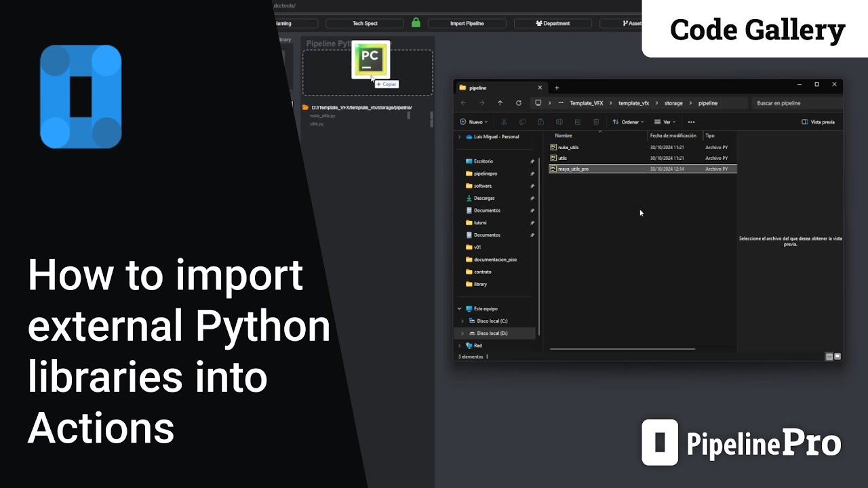Open the Ver view dropdown
The height and width of the screenshot is (488, 868).
point(665,122)
